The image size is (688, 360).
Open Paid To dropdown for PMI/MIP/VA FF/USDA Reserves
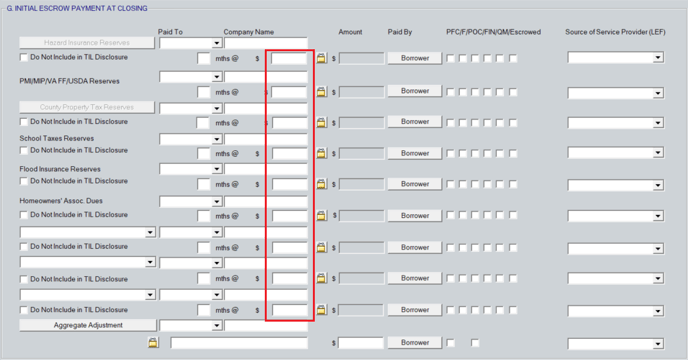[217, 77]
